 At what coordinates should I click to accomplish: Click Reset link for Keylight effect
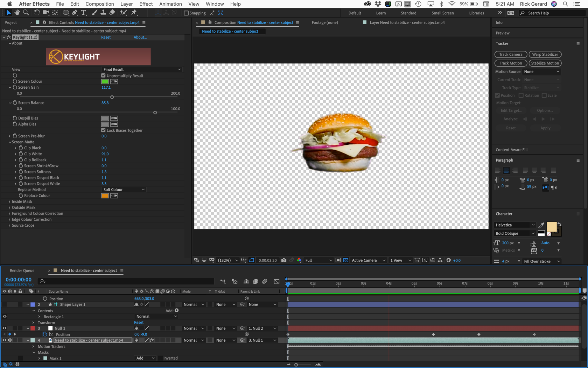click(x=106, y=37)
